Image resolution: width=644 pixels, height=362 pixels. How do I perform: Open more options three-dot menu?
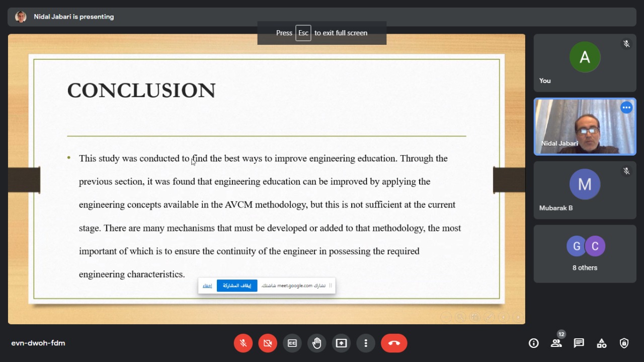(x=366, y=343)
